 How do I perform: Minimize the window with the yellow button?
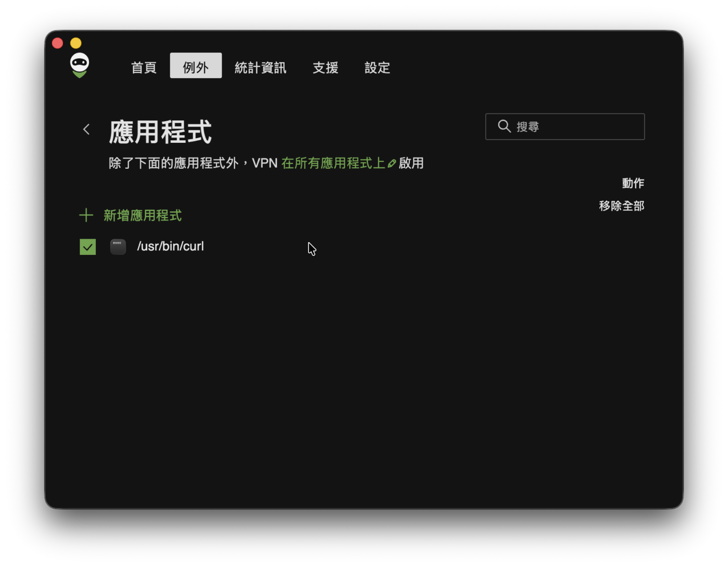point(76,43)
